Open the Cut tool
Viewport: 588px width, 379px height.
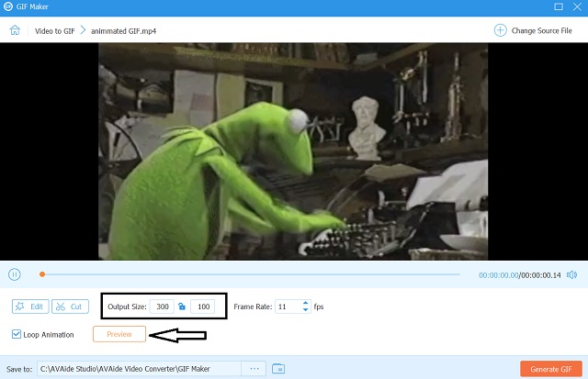coord(70,307)
